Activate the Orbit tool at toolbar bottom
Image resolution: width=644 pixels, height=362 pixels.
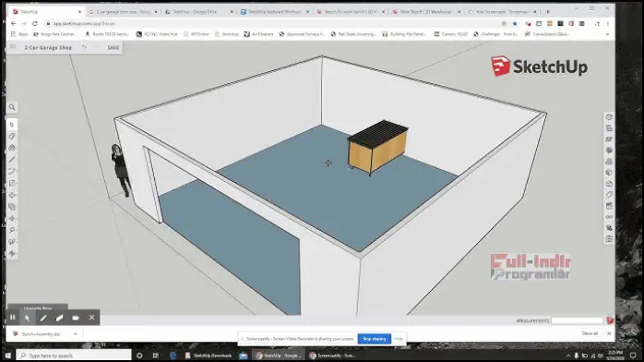tap(12, 254)
